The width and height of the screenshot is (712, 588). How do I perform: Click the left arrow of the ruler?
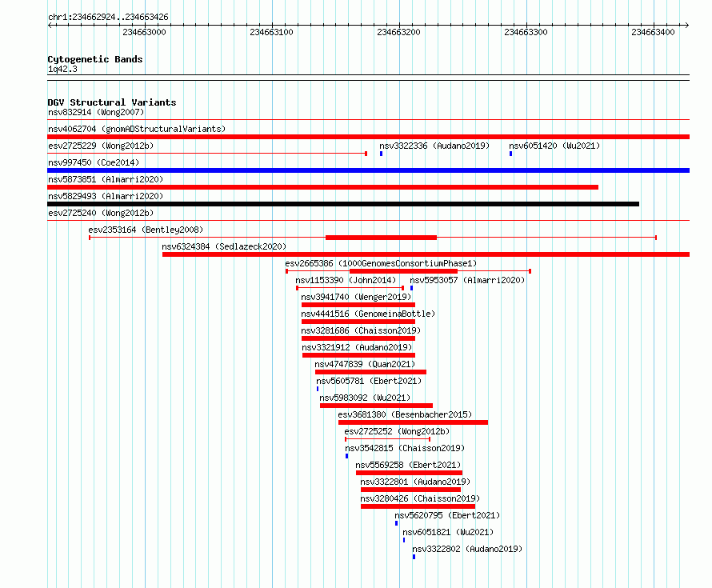[50, 25]
